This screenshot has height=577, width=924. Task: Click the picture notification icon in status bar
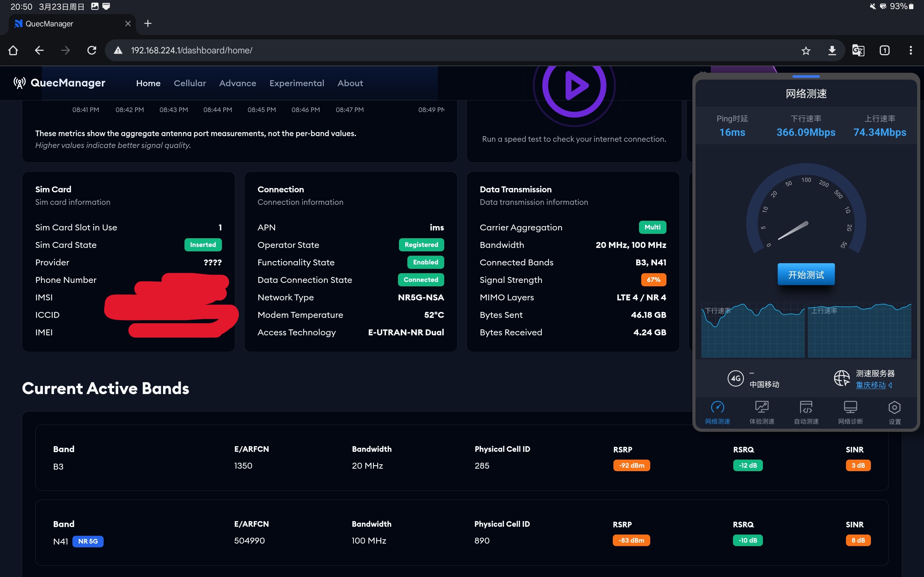click(95, 7)
